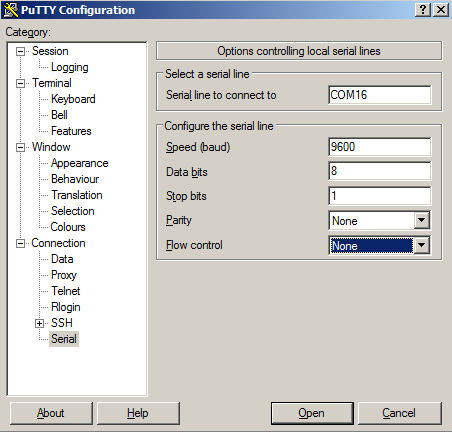This screenshot has width=452, height=432.
Task: Open the Data category under Connection
Action: 62,259
